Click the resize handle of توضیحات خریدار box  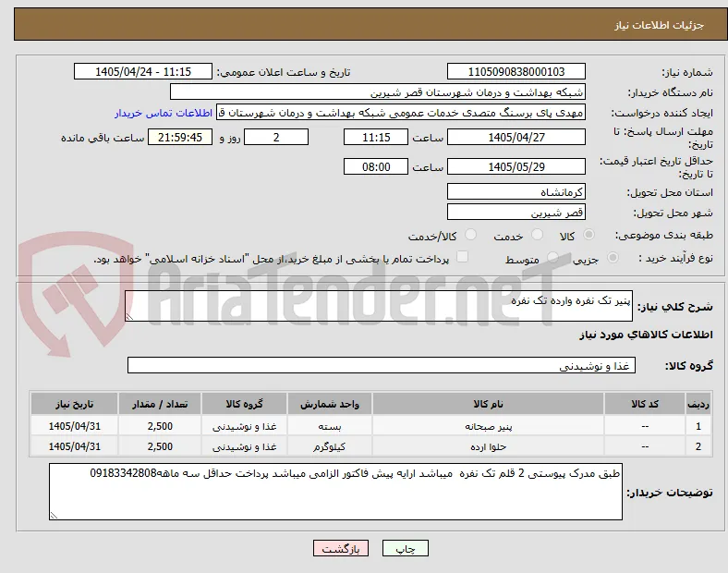[x=54, y=515]
